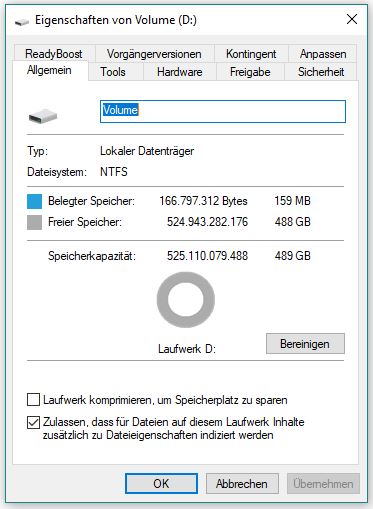
Task: Click the 'Speicherkapazität:' label
Action: (x=92, y=256)
